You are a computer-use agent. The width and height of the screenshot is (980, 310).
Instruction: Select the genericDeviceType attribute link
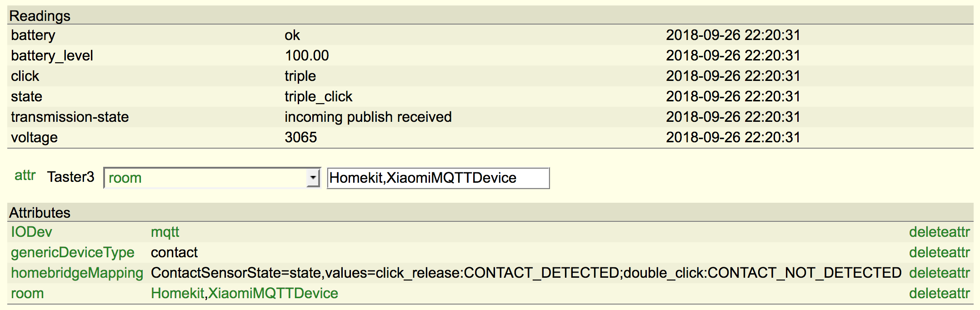click(73, 252)
